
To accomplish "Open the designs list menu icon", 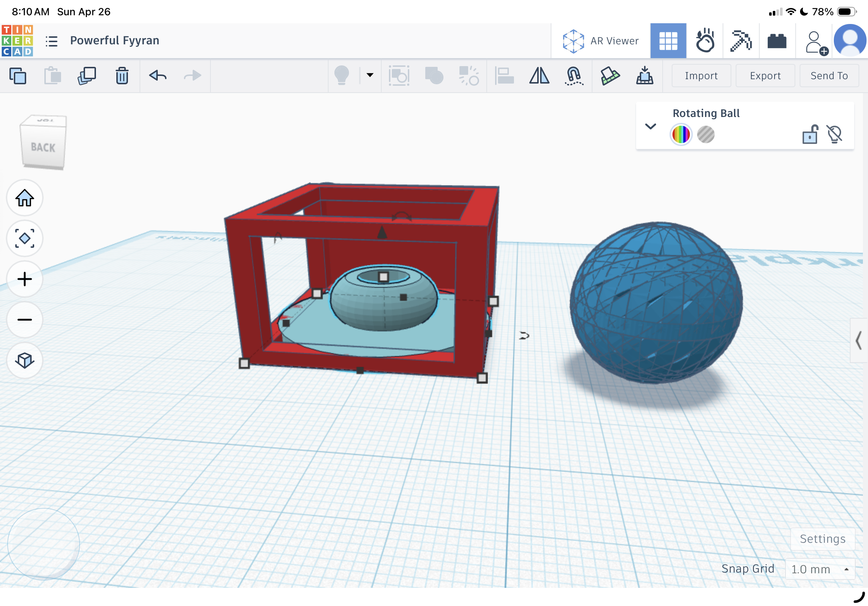I will [51, 41].
